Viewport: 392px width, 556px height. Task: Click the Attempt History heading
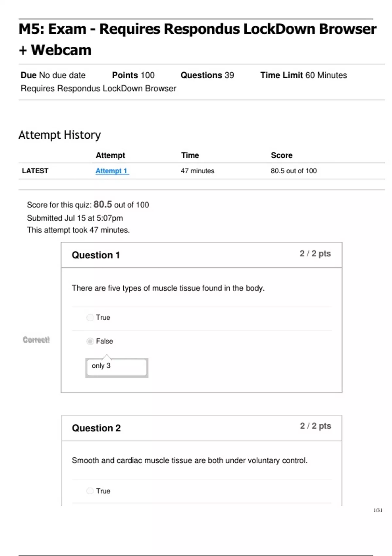[59, 135]
